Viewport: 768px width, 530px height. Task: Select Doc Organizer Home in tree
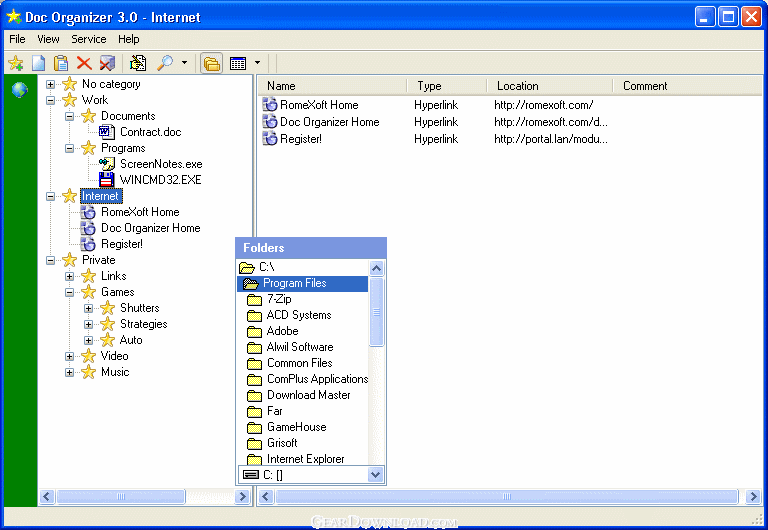(x=150, y=228)
